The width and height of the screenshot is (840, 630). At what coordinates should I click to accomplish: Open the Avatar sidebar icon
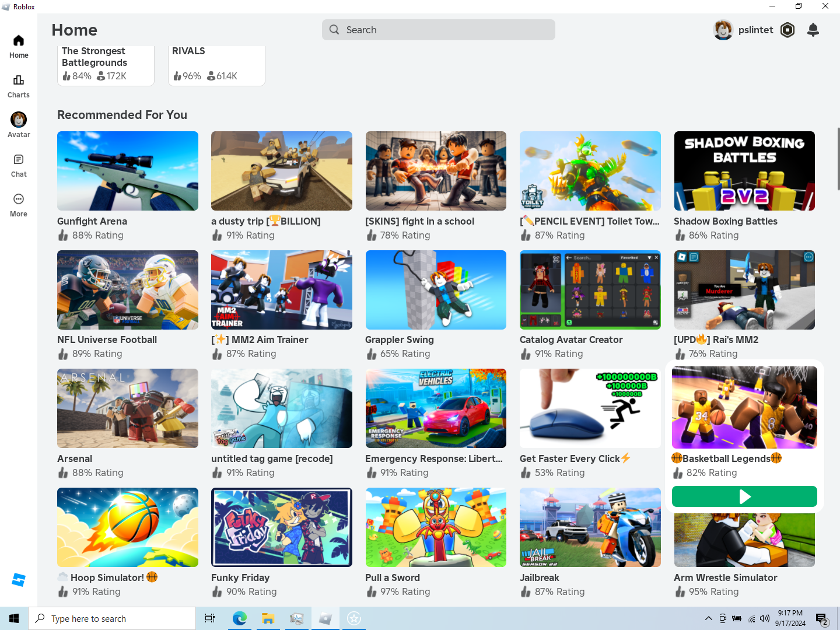pos(19,120)
